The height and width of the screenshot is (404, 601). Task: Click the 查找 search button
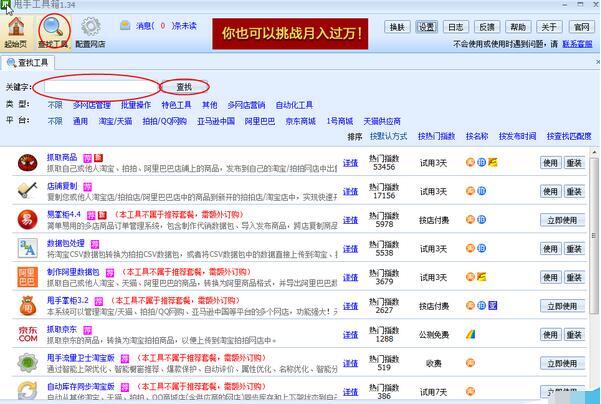pyautogui.click(x=184, y=87)
